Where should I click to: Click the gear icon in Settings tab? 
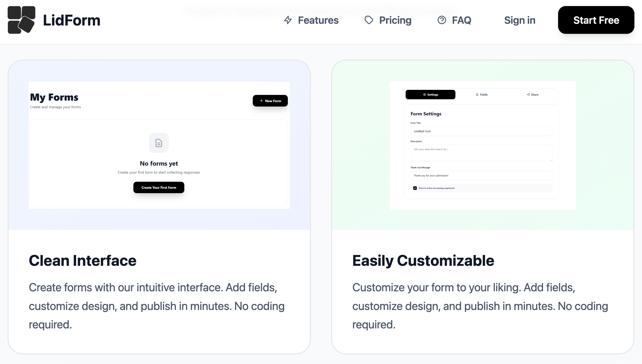(424, 95)
